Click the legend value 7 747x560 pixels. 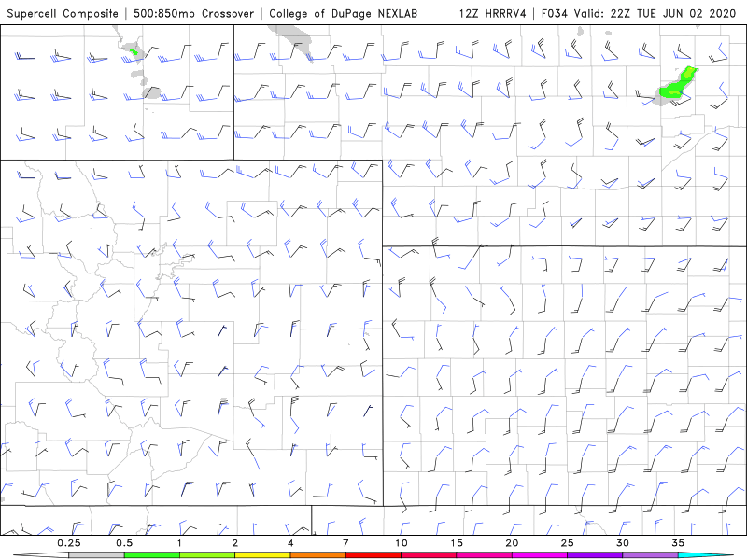(345, 543)
